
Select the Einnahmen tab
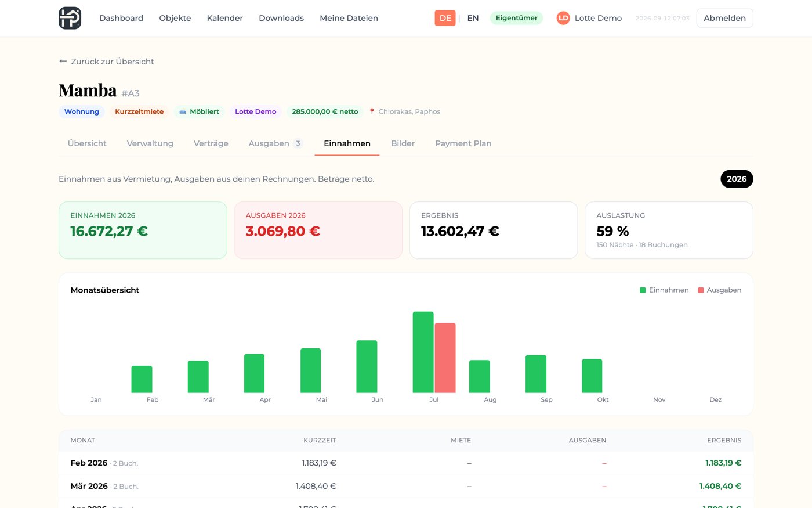coord(347,143)
